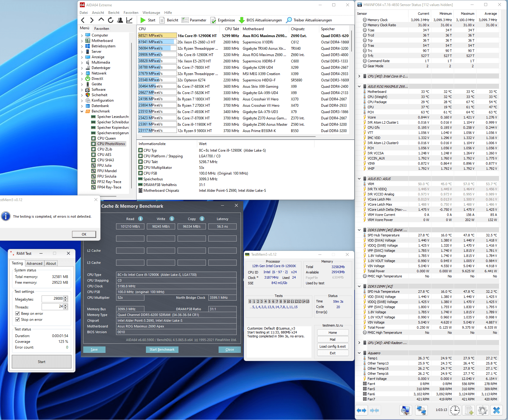This screenshot has width=508, height=420.
Task: Click the Treiber Aktualisierungen magnifier icon
Action: coord(289,20)
